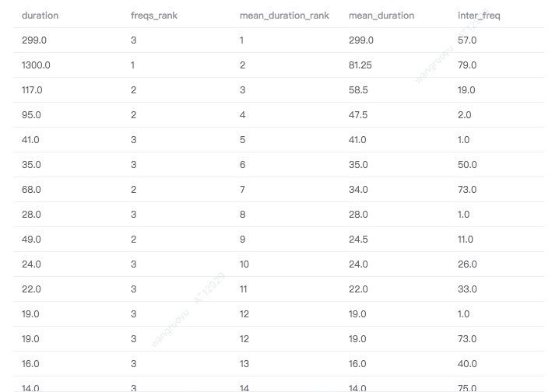
Task: Click the duration column header
Action: click(x=40, y=16)
